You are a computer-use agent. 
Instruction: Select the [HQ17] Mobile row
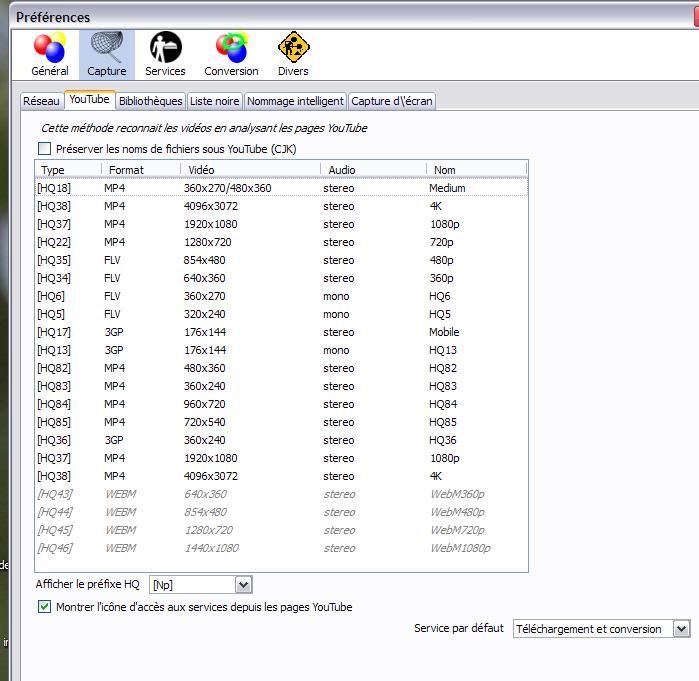[281, 332]
